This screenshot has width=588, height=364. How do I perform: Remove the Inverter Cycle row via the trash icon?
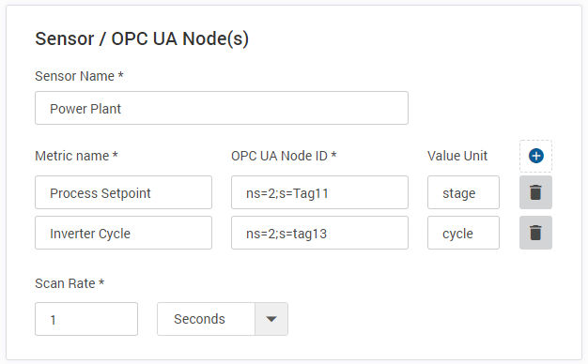coord(535,233)
